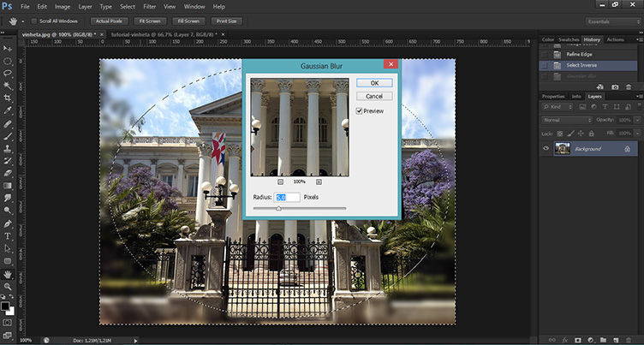Open the Filter menu

[148, 6]
